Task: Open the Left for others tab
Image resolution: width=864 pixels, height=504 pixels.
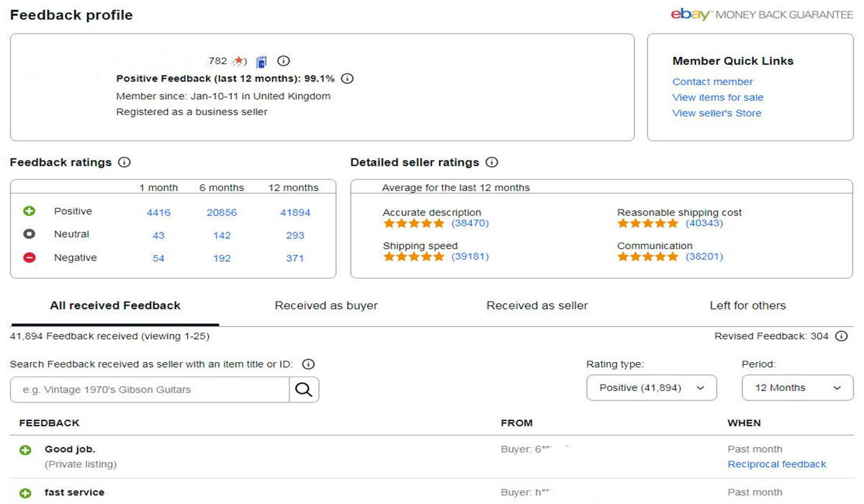Action: 747,306
